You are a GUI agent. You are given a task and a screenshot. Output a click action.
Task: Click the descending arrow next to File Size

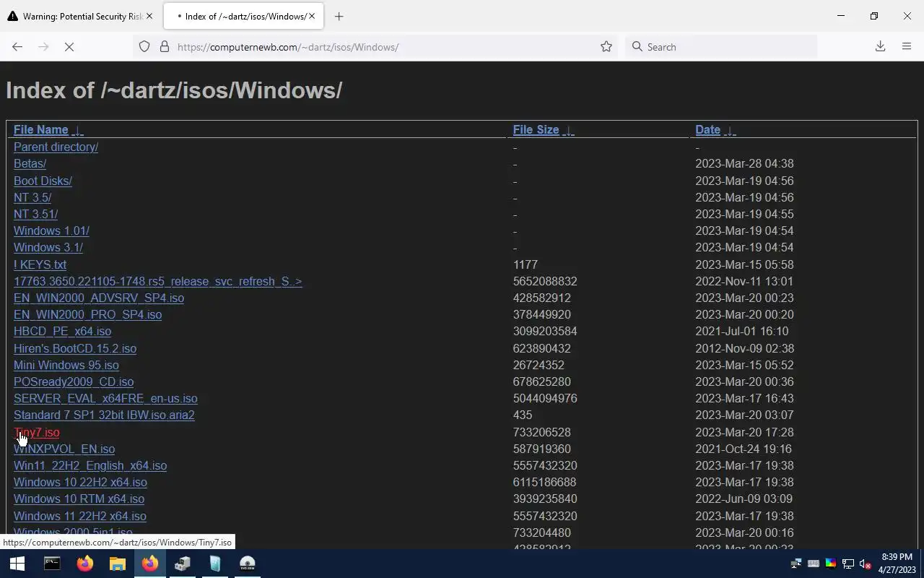pos(568,131)
